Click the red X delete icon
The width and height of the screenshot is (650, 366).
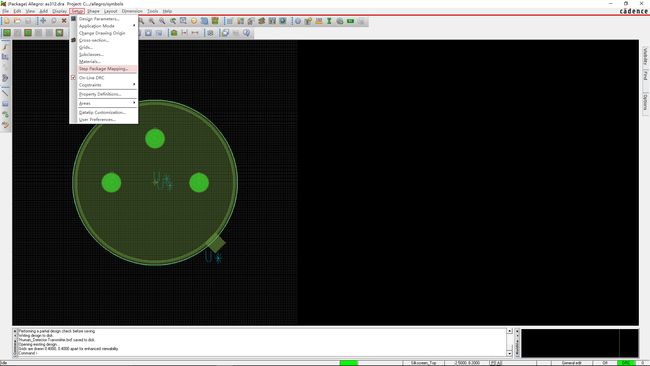point(64,21)
